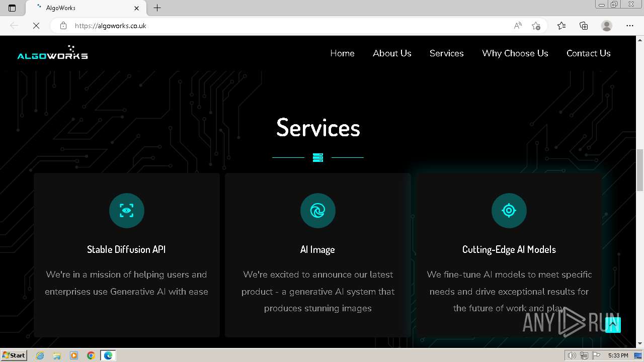
Task: Click the page vertical scrollbar thumb
Action: (640, 170)
